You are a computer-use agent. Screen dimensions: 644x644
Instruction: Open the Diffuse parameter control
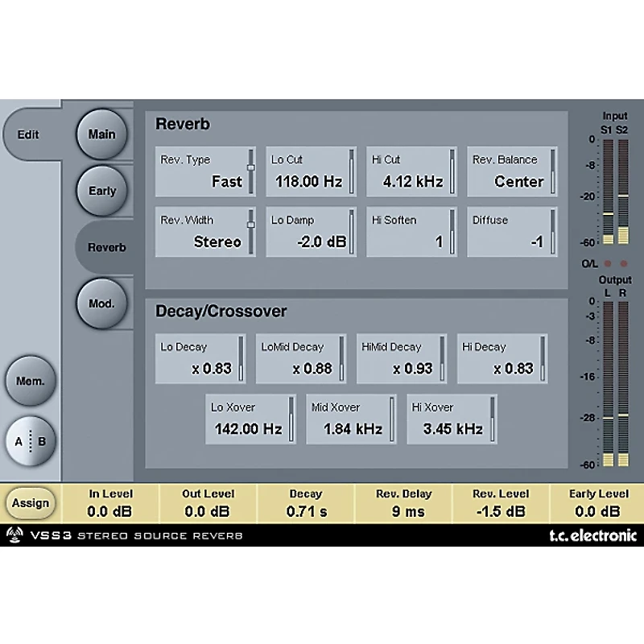pos(513,232)
